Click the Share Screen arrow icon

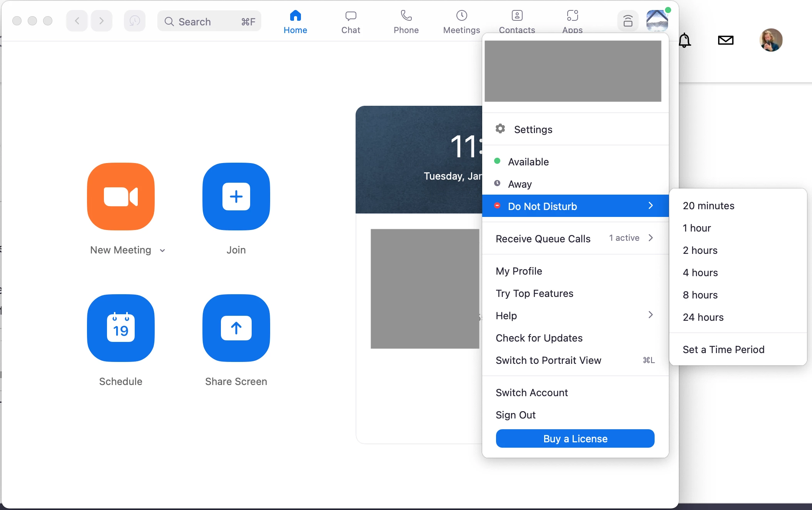tap(236, 328)
